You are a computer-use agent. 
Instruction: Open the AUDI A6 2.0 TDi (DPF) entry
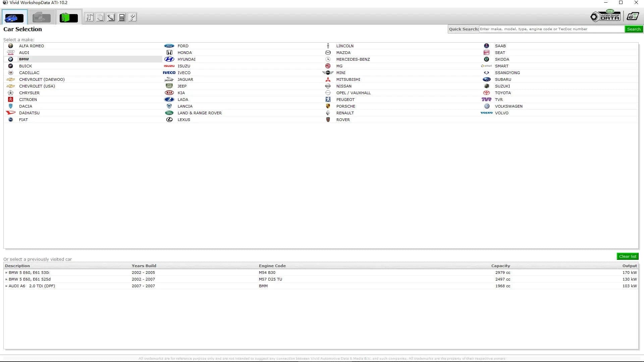coord(32,286)
